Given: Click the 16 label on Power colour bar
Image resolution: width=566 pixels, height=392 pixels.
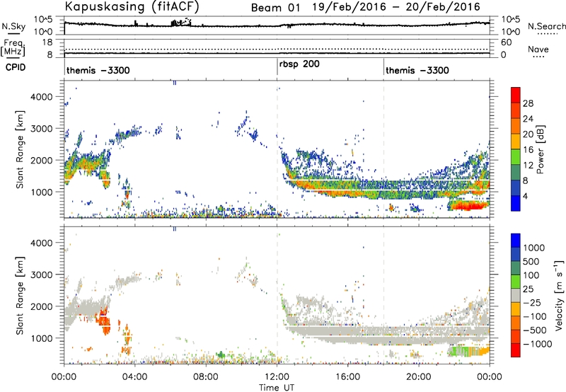Looking at the screenshot, I should tap(528, 150).
